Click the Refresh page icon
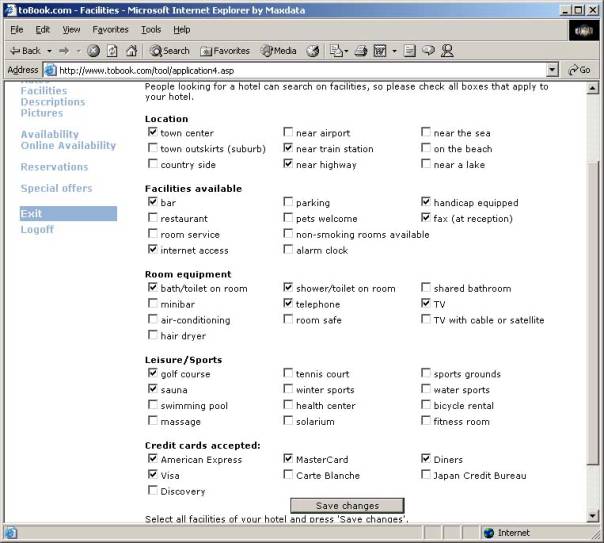The image size is (604, 543). pyautogui.click(x=112, y=50)
